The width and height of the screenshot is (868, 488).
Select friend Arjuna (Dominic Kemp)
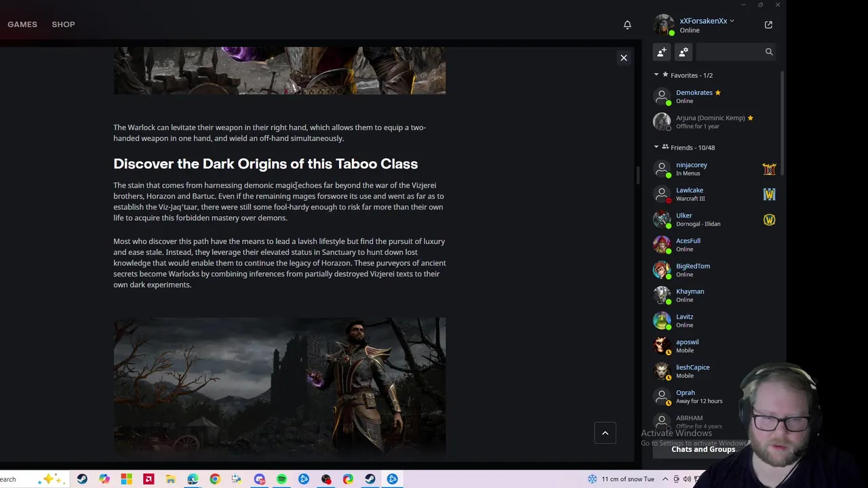click(715, 122)
